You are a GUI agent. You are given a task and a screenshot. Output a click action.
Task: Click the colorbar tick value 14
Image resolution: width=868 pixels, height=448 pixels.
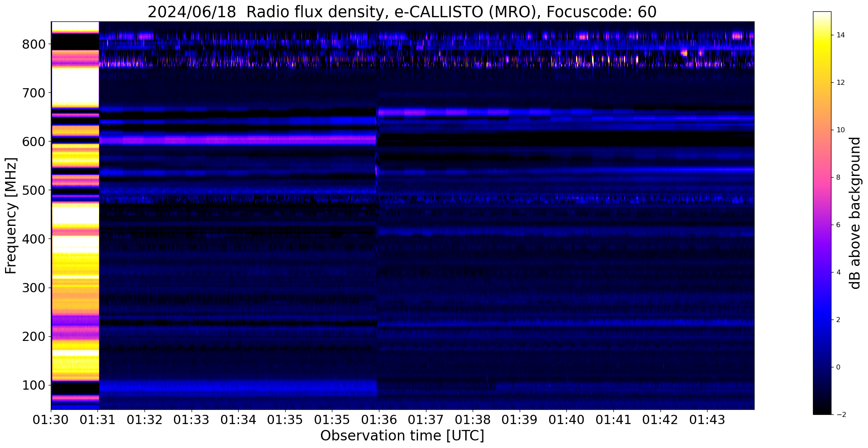point(841,35)
